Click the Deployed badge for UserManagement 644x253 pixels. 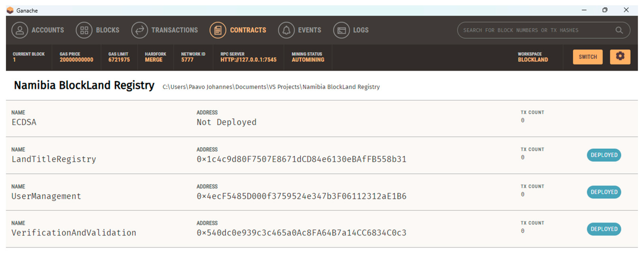point(604,192)
